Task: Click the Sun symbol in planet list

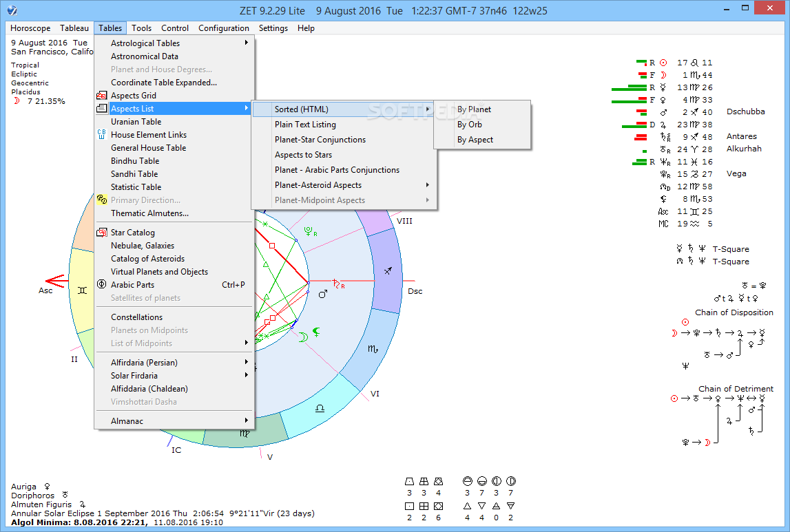Action: (663, 63)
